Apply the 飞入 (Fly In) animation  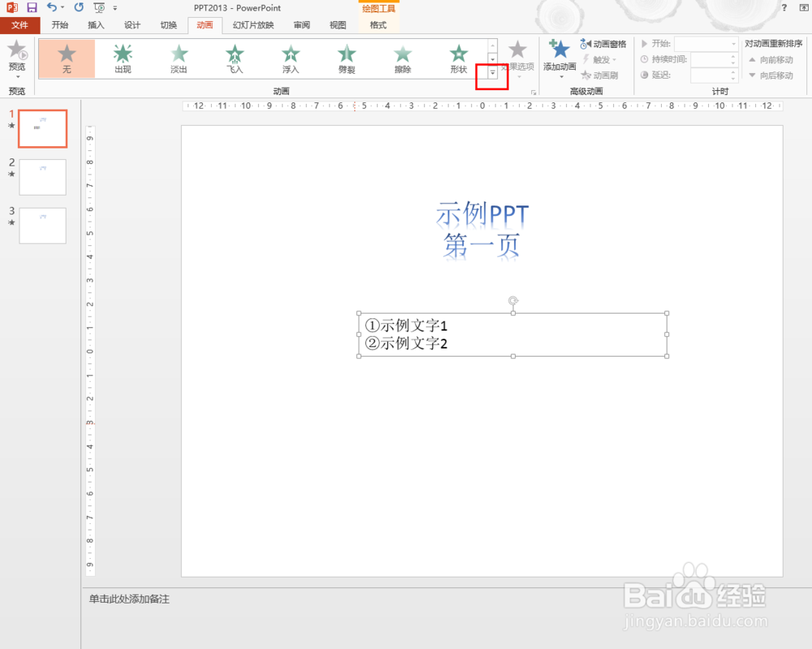[x=235, y=58]
